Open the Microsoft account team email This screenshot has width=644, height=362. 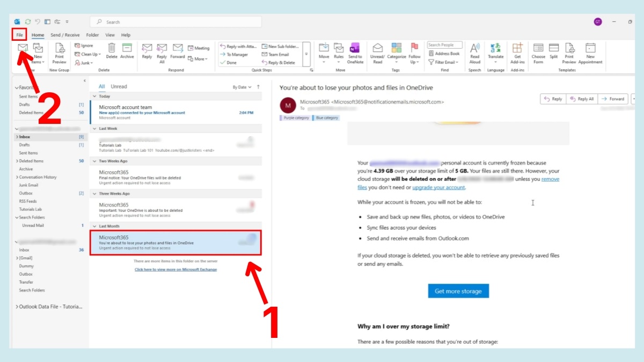click(175, 113)
